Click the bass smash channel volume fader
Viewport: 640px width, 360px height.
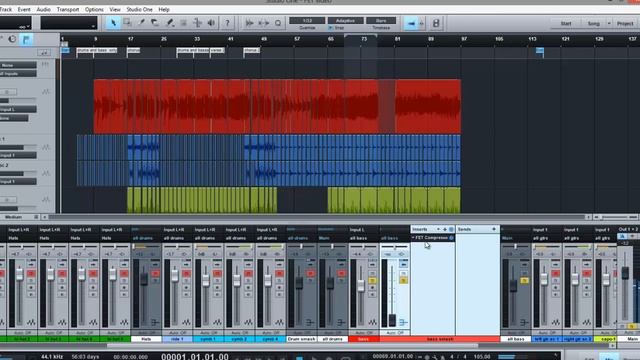coord(392,320)
